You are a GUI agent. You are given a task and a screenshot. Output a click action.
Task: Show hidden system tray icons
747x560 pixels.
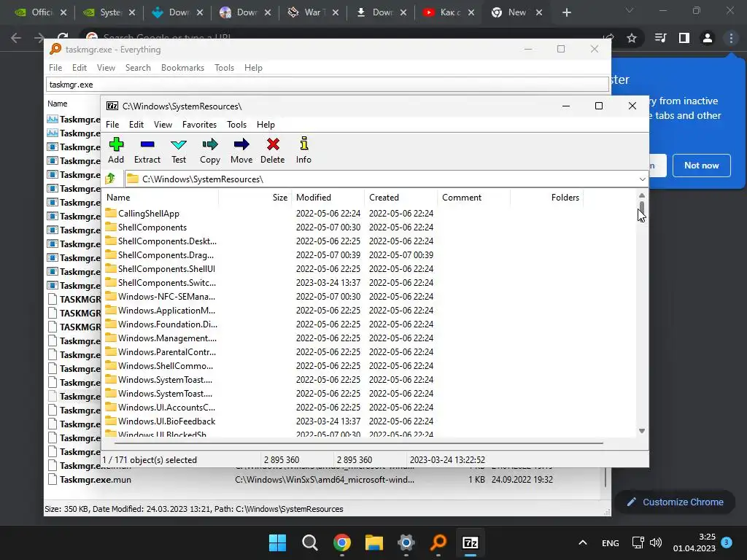(583, 542)
